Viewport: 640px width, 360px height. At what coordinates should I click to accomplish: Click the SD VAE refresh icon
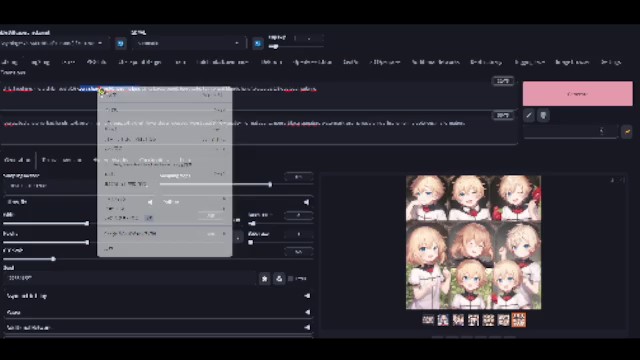258,43
